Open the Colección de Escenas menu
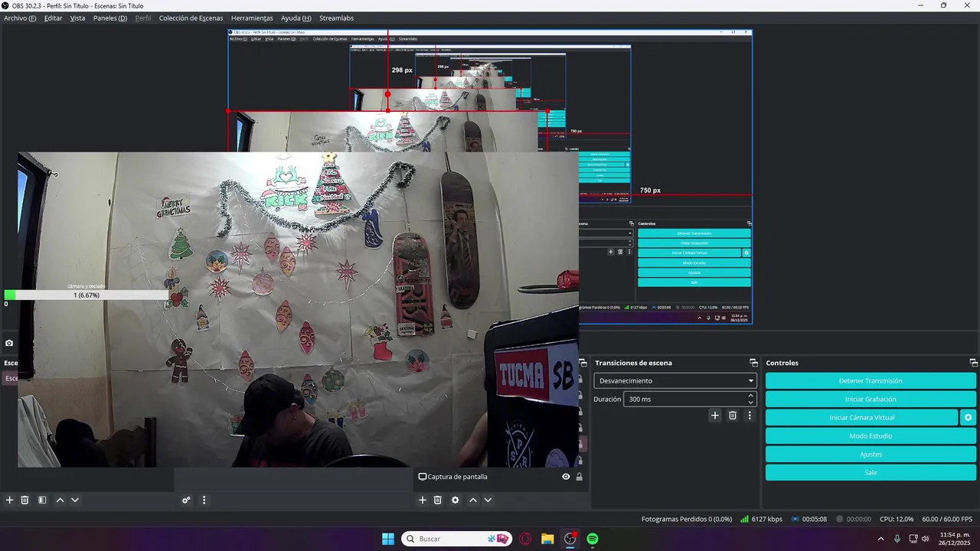This screenshot has height=551, width=980. pyautogui.click(x=191, y=18)
